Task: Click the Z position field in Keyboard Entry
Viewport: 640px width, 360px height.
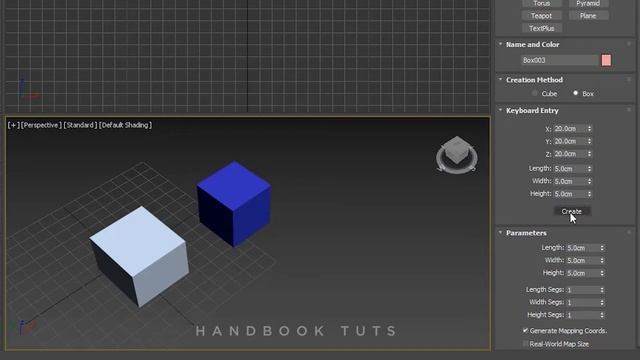Action: point(570,154)
